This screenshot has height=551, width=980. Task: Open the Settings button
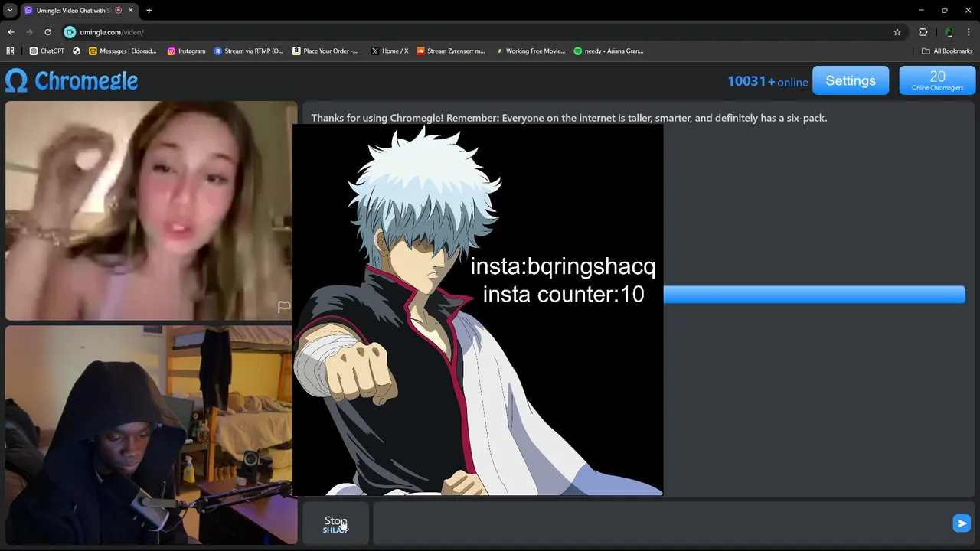tap(851, 80)
